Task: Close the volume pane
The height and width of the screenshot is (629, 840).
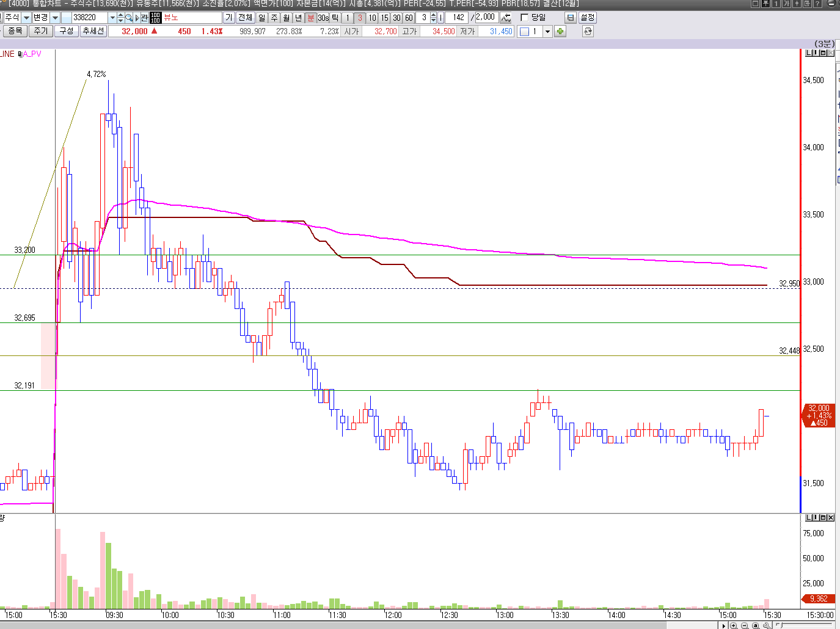Action: pos(830,517)
